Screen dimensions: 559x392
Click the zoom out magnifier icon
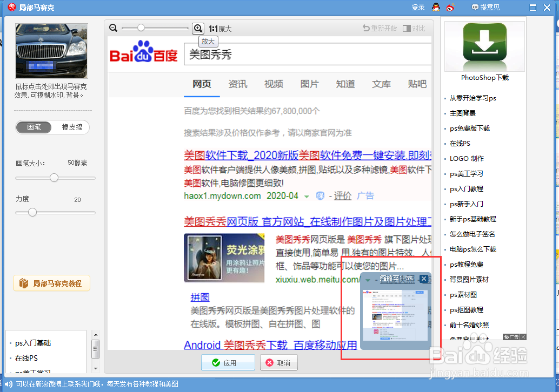click(114, 28)
